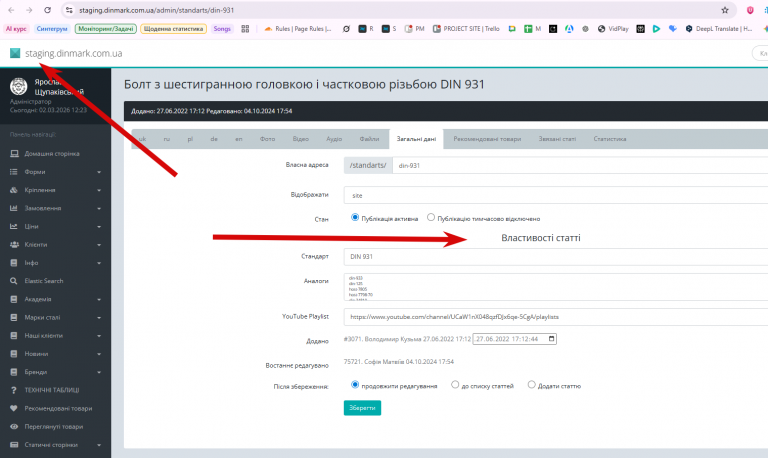
Task: Open the Rules | Page Rules bookmark
Action: click(x=298, y=29)
